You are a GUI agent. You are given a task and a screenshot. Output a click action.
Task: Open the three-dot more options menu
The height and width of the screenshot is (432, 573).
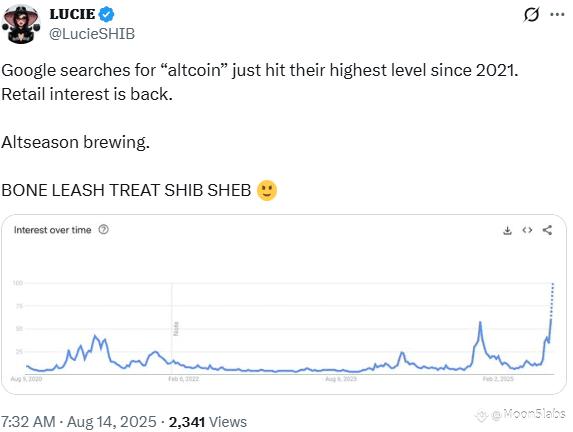tap(557, 15)
